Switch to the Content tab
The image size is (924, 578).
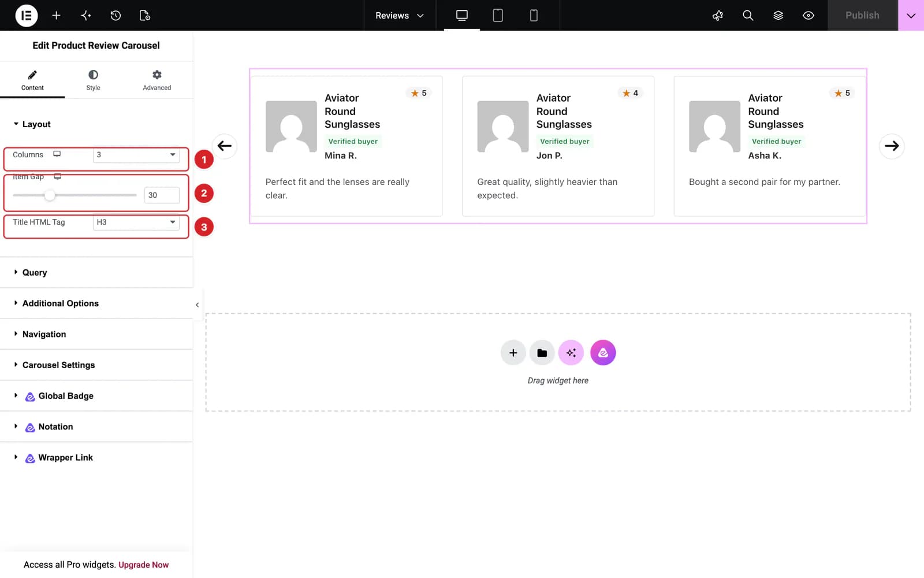click(32, 80)
